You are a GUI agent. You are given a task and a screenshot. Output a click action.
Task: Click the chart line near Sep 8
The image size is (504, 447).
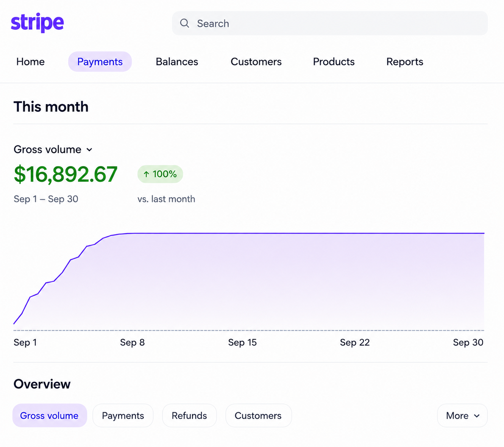tap(132, 234)
